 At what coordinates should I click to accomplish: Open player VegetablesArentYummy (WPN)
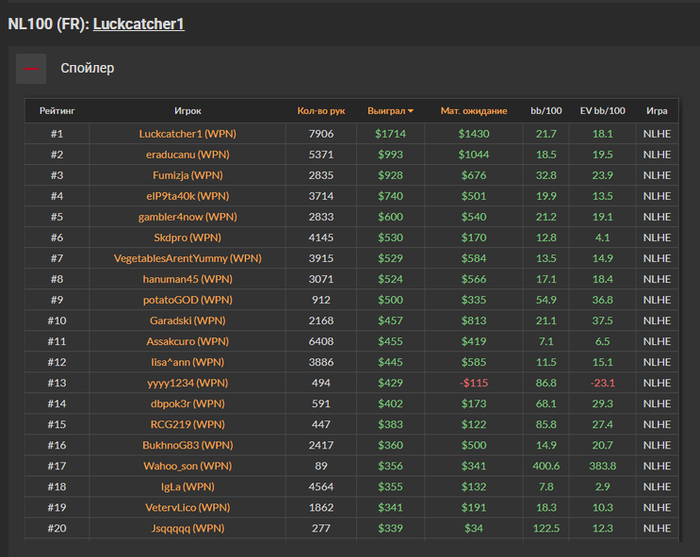[x=188, y=258]
